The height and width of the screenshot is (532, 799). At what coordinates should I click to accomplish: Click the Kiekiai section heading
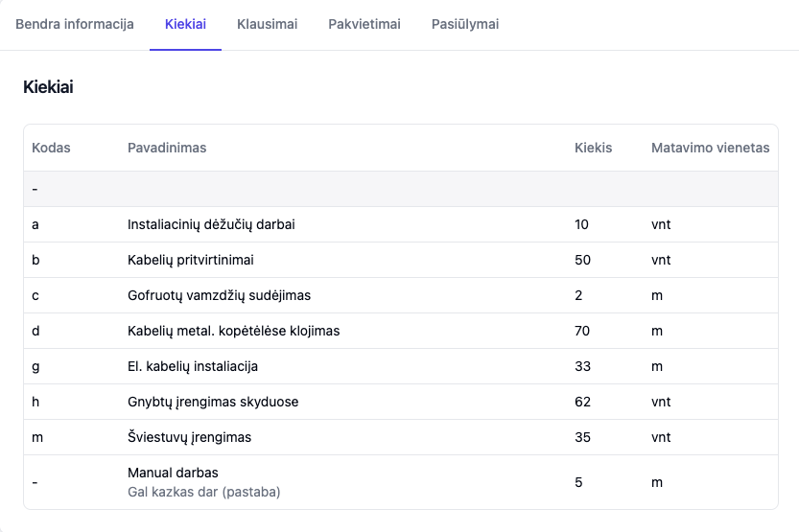[x=48, y=87]
